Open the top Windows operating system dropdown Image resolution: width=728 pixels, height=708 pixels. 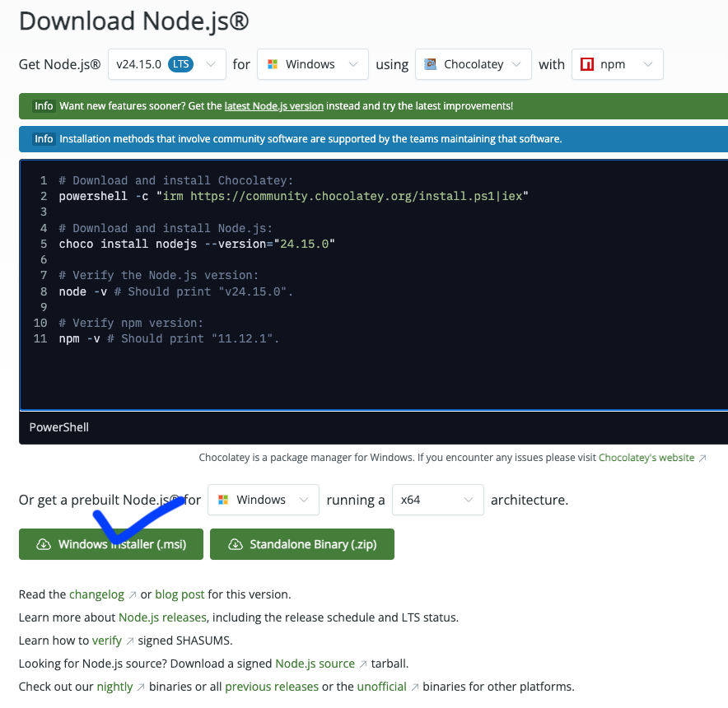(312, 64)
